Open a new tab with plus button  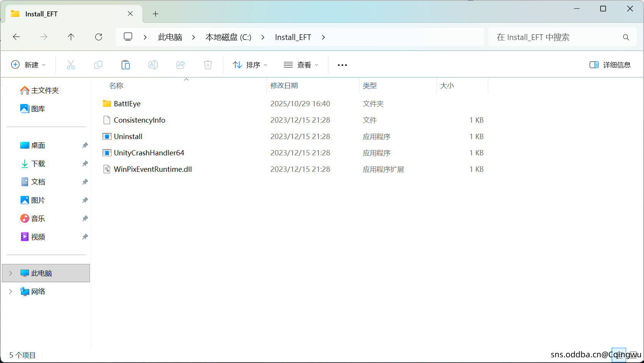tap(155, 14)
